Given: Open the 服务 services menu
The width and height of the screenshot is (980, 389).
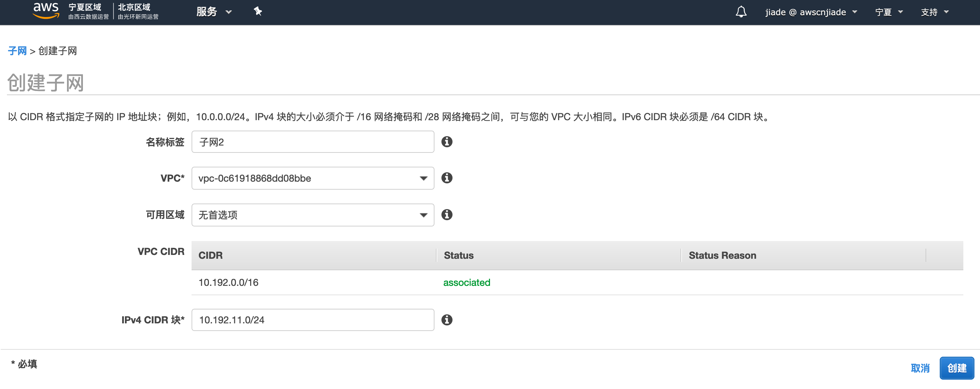Looking at the screenshot, I should pos(214,12).
